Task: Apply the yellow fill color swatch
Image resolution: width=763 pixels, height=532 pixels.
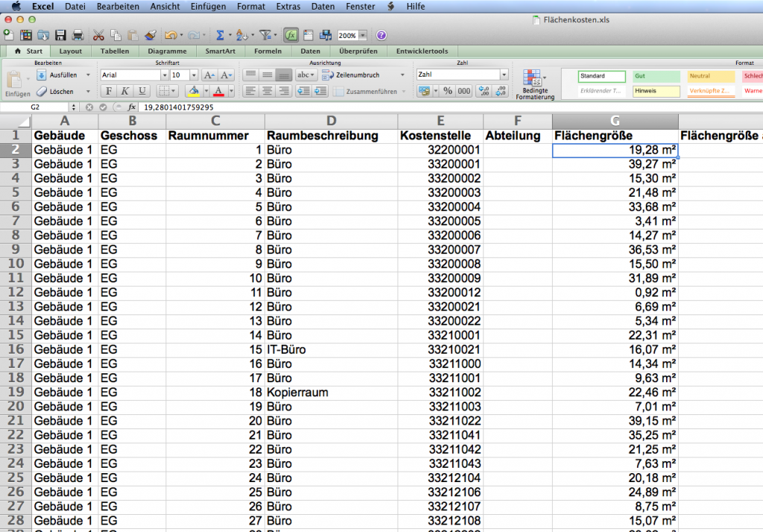Action: [194, 91]
